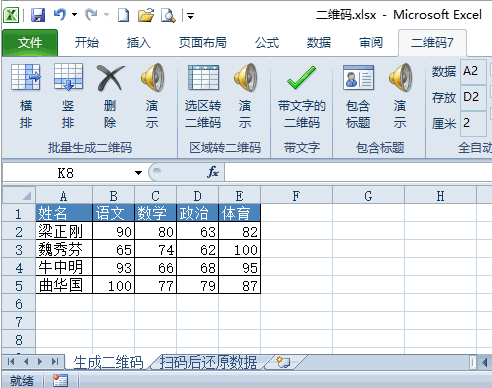Select the header cell 姓名
Screen dimensions: 492x388
[x=64, y=213]
